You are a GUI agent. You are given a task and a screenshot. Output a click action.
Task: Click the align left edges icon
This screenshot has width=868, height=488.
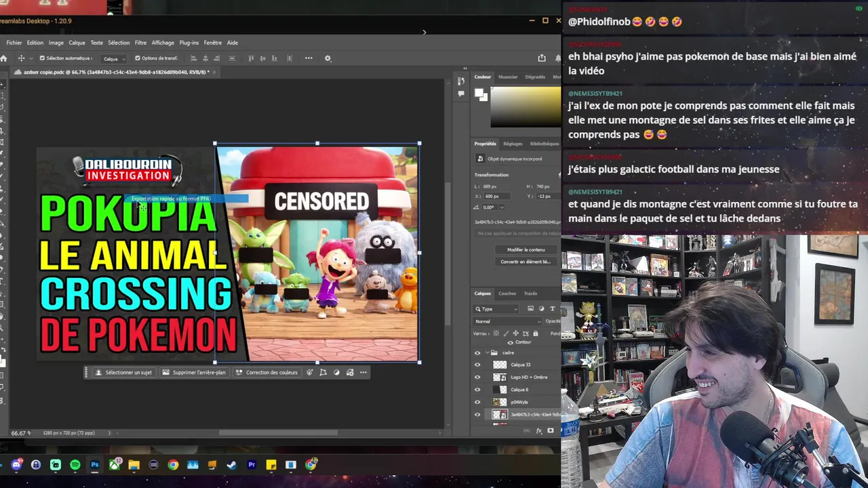click(x=194, y=58)
